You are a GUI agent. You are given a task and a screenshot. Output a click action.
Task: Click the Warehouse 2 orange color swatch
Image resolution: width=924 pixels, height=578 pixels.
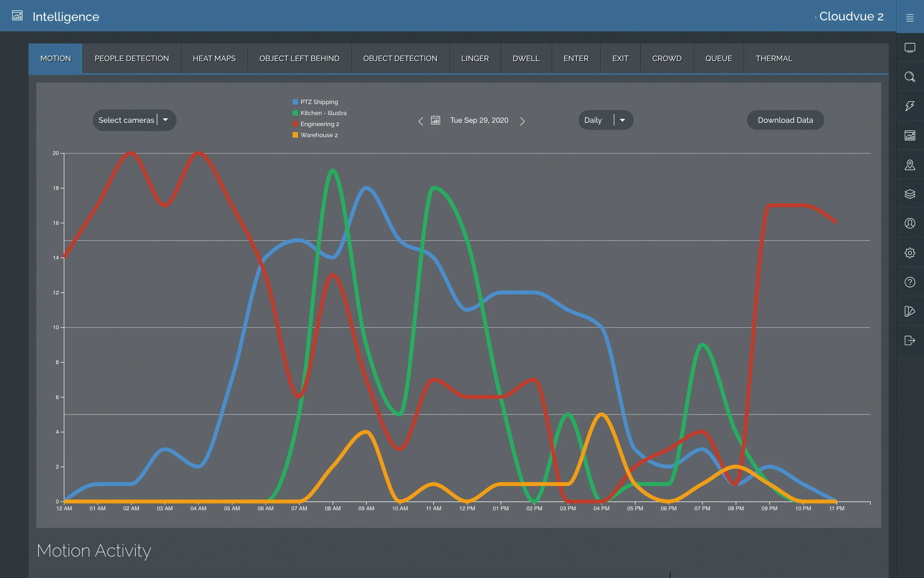pyautogui.click(x=295, y=135)
